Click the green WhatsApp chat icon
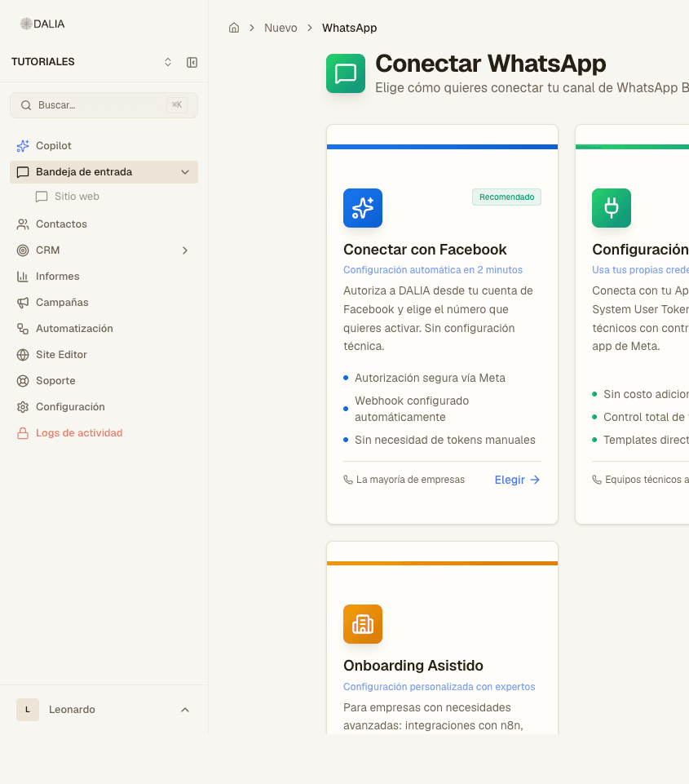This screenshot has height=784, width=689. tap(346, 73)
